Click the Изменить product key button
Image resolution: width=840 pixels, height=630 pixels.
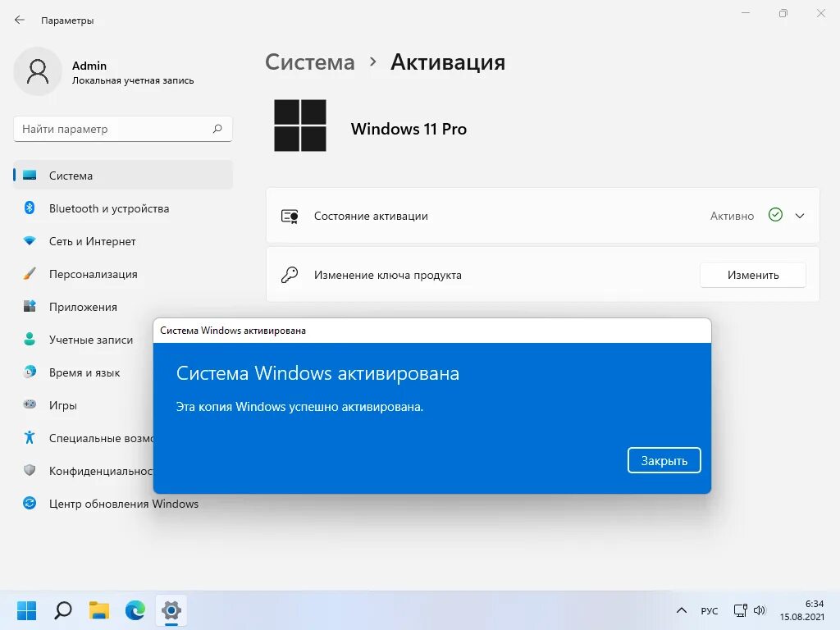pos(753,275)
